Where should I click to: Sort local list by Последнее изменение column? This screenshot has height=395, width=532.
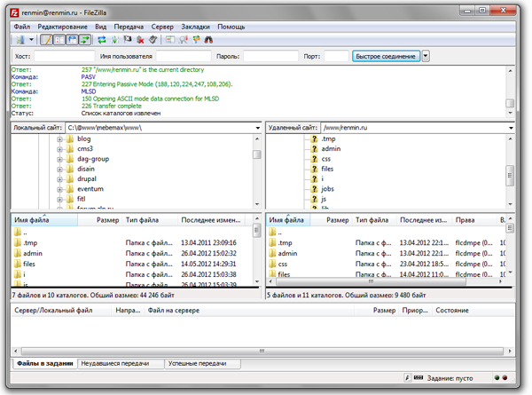211,220
